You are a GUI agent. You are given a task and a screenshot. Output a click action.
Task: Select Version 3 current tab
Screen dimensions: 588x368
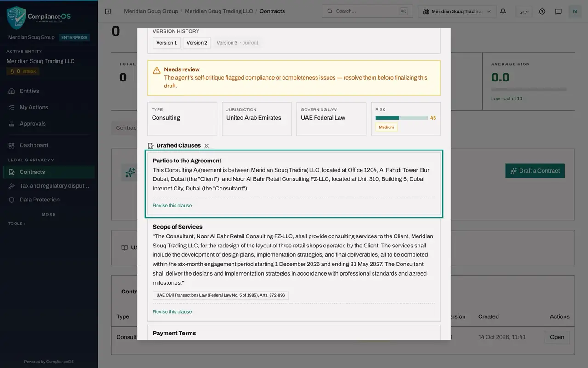[237, 43]
